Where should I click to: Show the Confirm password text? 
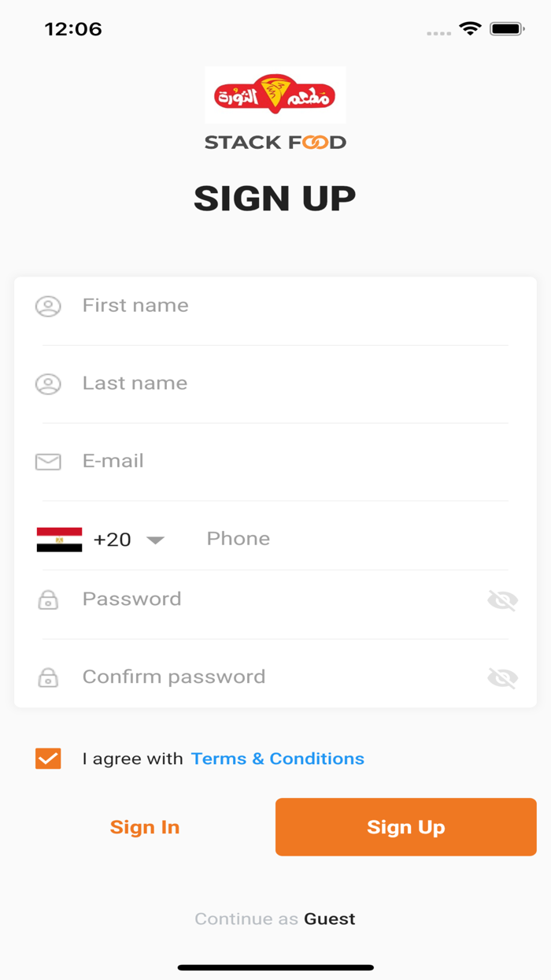tap(502, 677)
